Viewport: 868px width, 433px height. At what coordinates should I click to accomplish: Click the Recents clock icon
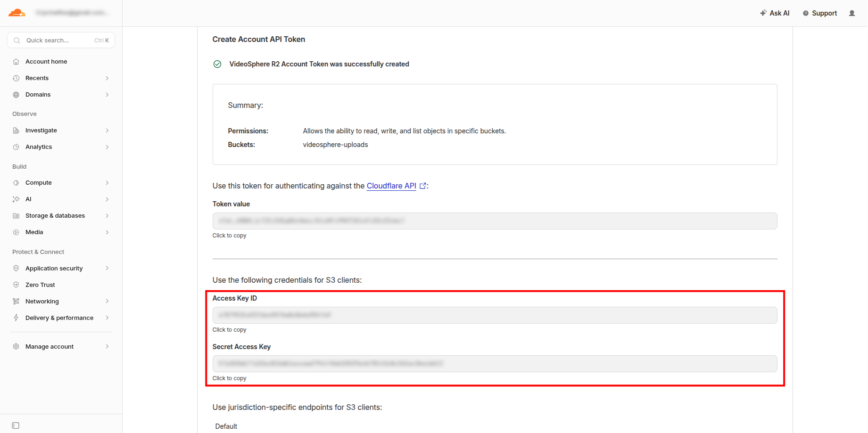pos(16,78)
